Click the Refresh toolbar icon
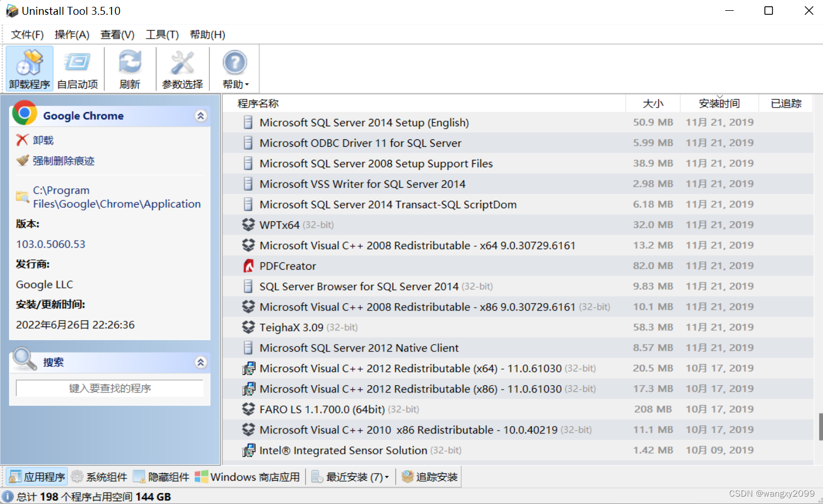Image resolution: width=823 pixels, height=504 pixels. [x=130, y=68]
